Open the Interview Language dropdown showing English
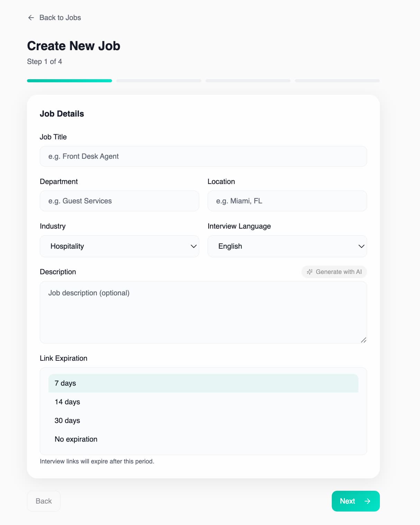The width and height of the screenshot is (420, 525). coord(287,246)
